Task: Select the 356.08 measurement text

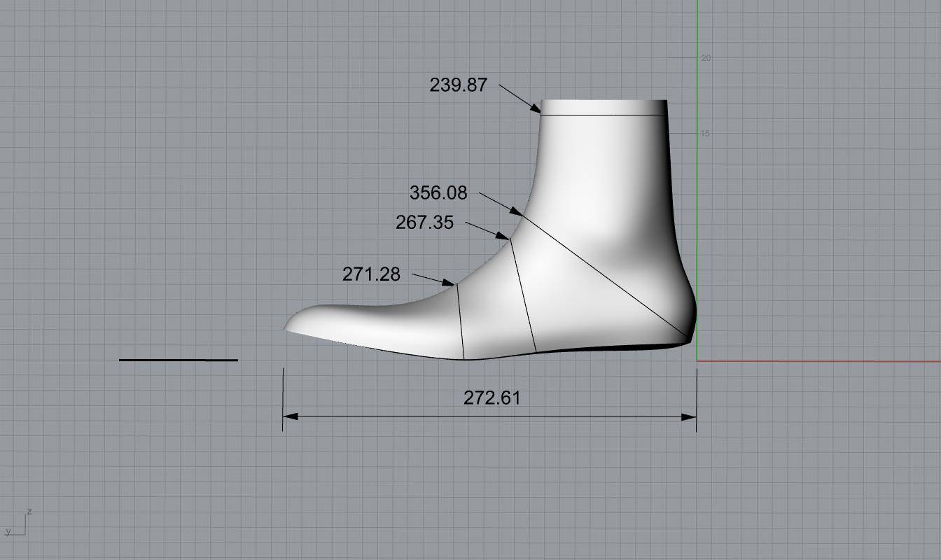Action: pos(438,192)
